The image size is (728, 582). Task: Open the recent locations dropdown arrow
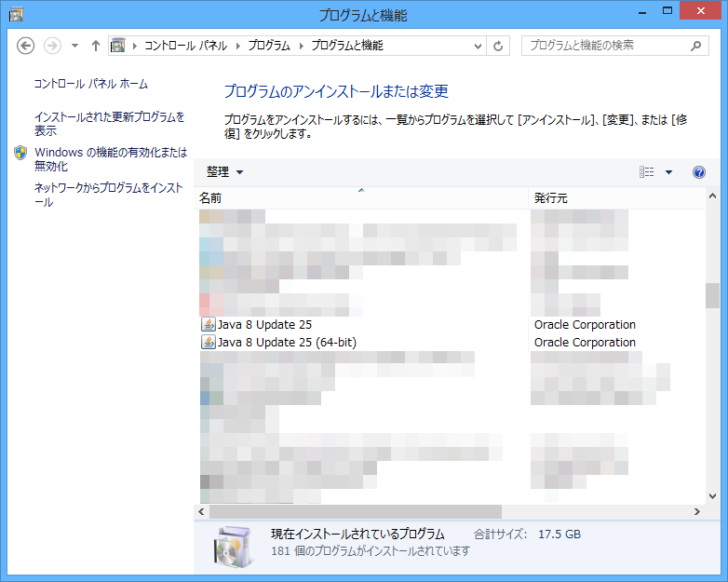click(x=74, y=46)
